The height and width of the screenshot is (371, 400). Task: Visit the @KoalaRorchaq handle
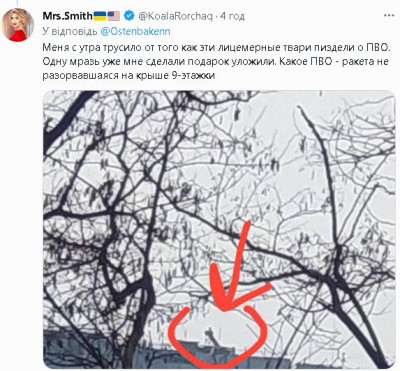pyautogui.click(x=175, y=16)
